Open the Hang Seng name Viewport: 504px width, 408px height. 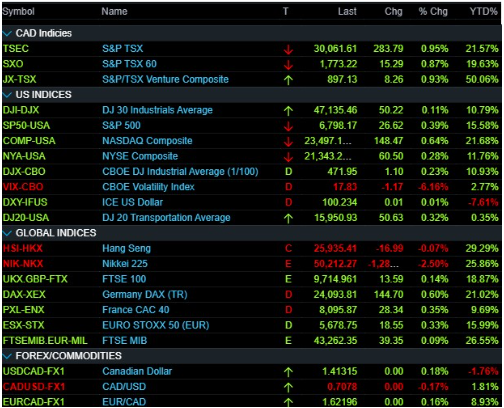(126, 248)
